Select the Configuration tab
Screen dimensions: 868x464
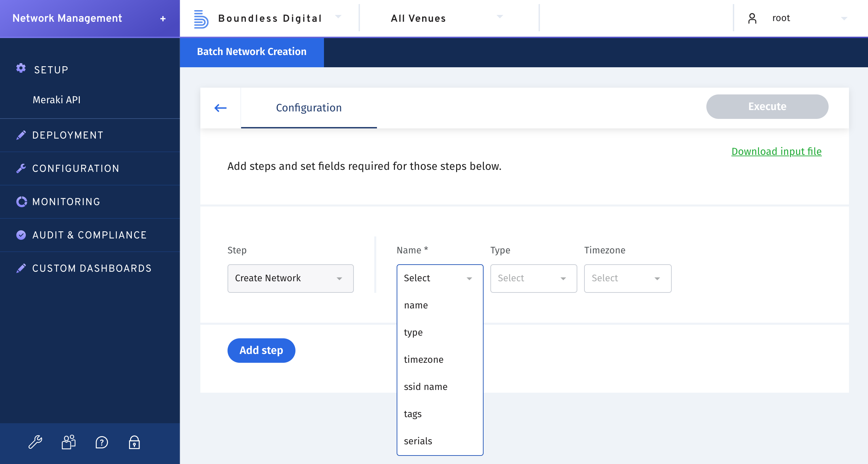[x=308, y=108]
